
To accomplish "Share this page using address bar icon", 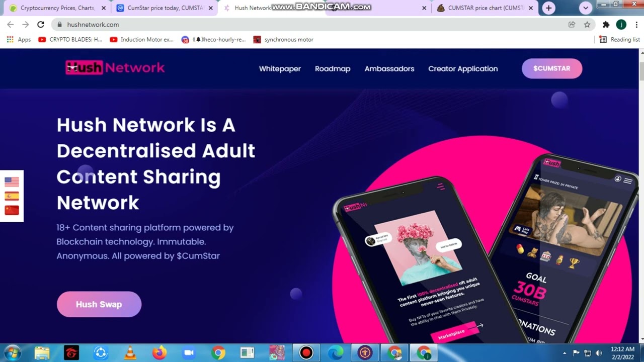I will tap(572, 24).
